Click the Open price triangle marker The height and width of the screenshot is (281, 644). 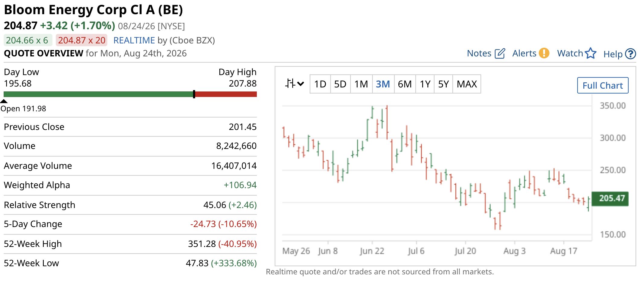[4, 101]
